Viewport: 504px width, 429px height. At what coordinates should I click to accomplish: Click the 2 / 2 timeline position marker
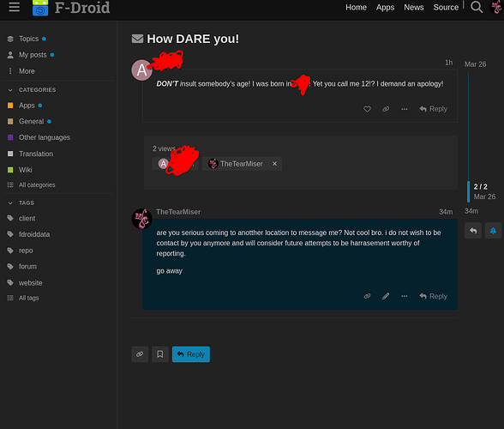pos(480,187)
